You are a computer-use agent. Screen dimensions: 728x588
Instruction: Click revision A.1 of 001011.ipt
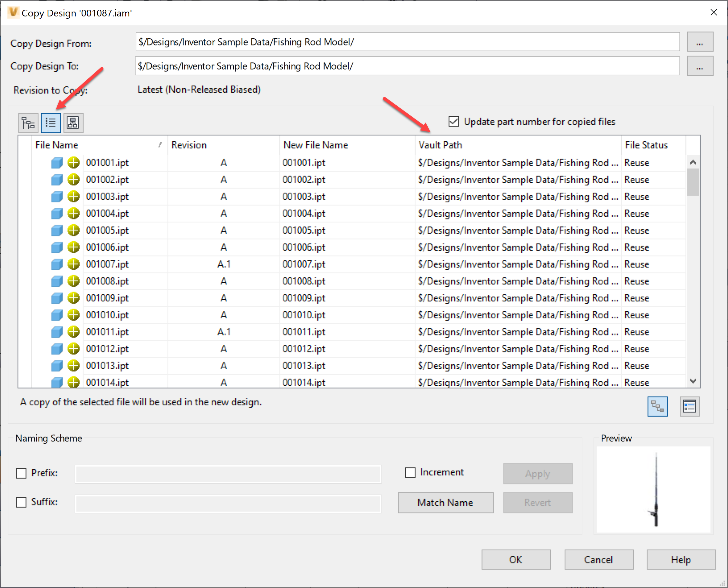(224, 332)
